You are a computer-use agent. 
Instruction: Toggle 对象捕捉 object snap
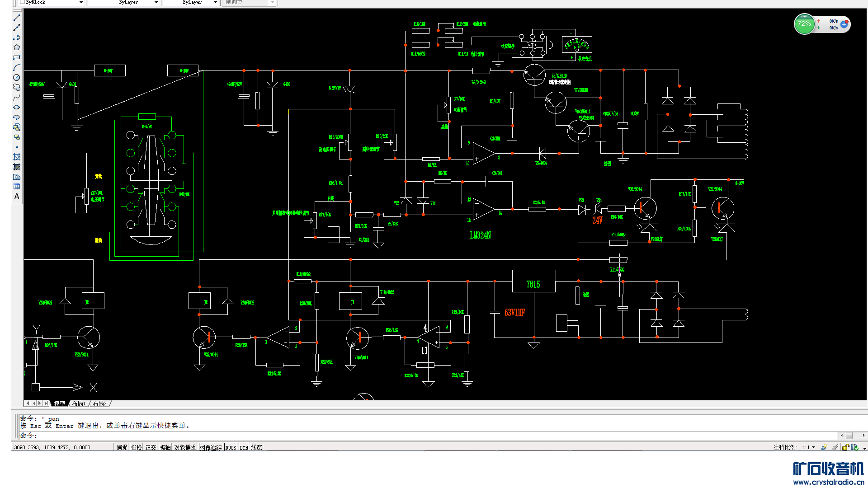tap(185, 447)
